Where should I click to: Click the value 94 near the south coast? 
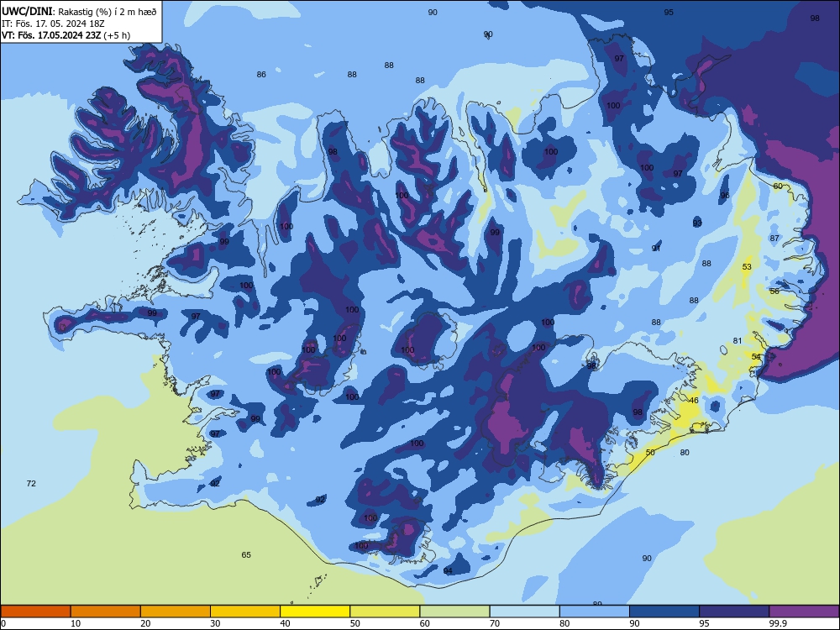point(448,570)
